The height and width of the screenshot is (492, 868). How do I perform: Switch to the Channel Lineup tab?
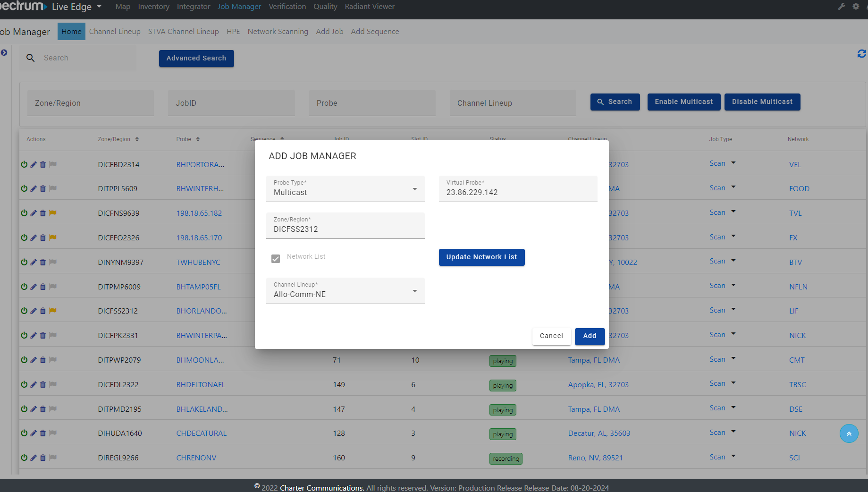(115, 32)
